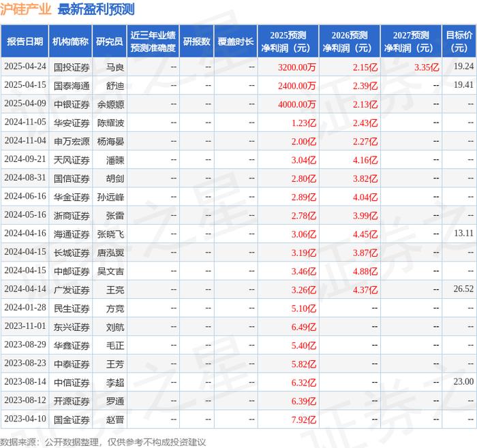Click the 2026预测净利润 column header

[x=350, y=42]
